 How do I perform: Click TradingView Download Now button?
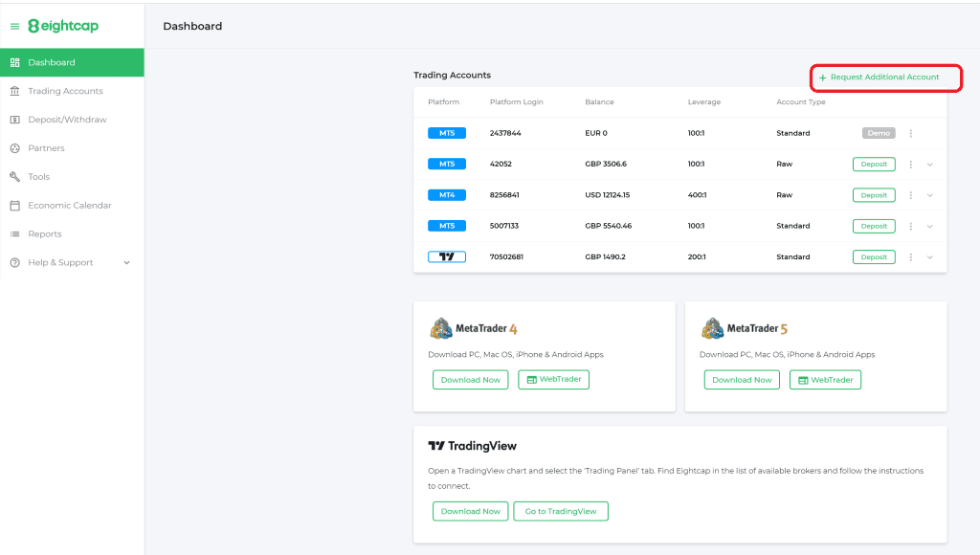click(471, 511)
